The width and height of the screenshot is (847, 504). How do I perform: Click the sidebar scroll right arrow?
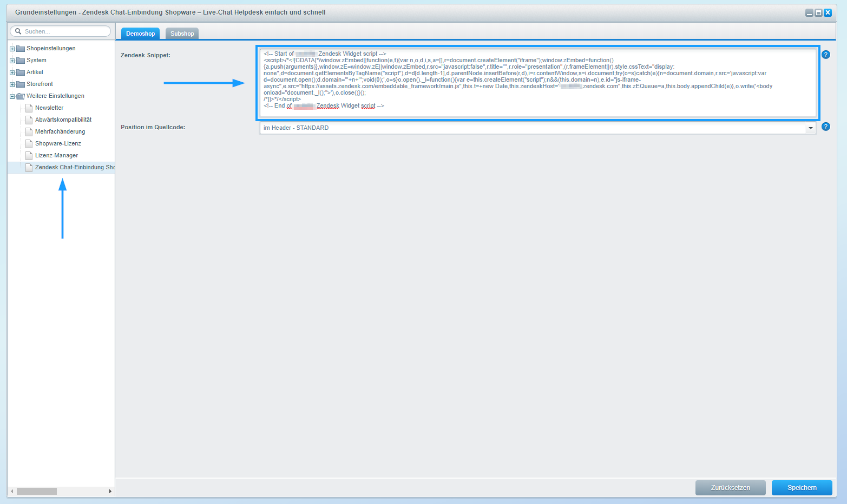click(x=110, y=491)
